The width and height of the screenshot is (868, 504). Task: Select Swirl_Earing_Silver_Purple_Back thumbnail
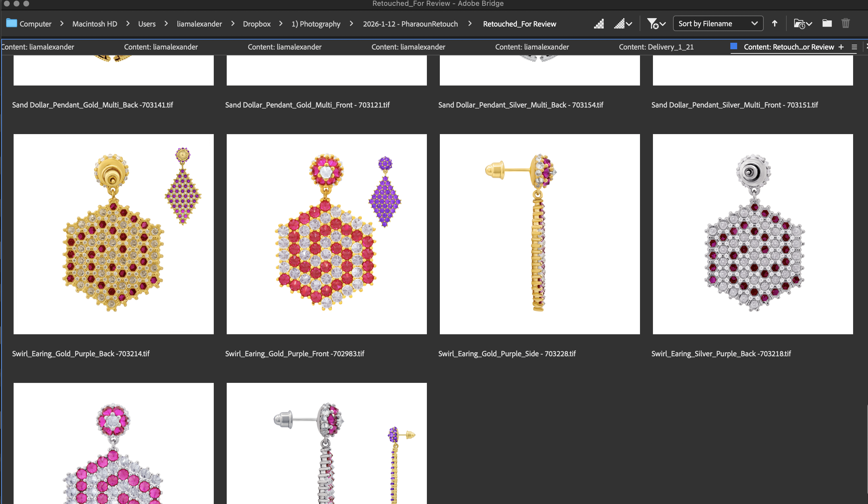point(753,234)
